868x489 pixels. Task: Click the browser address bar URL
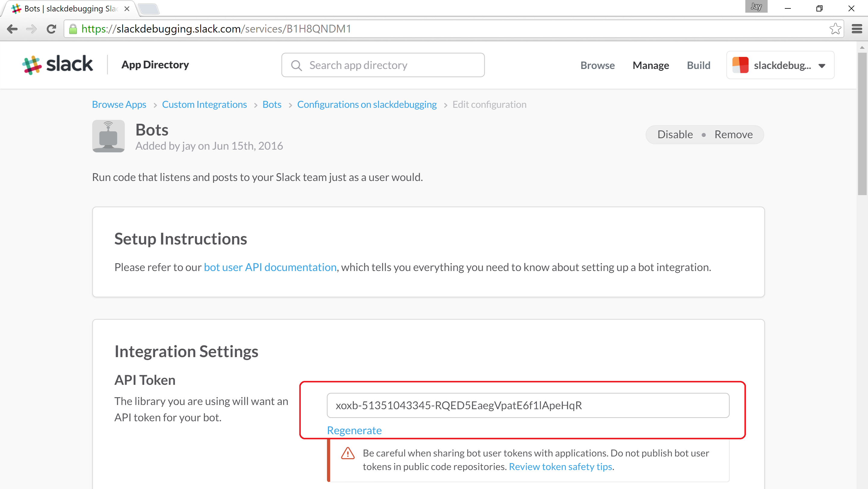(454, 29)
